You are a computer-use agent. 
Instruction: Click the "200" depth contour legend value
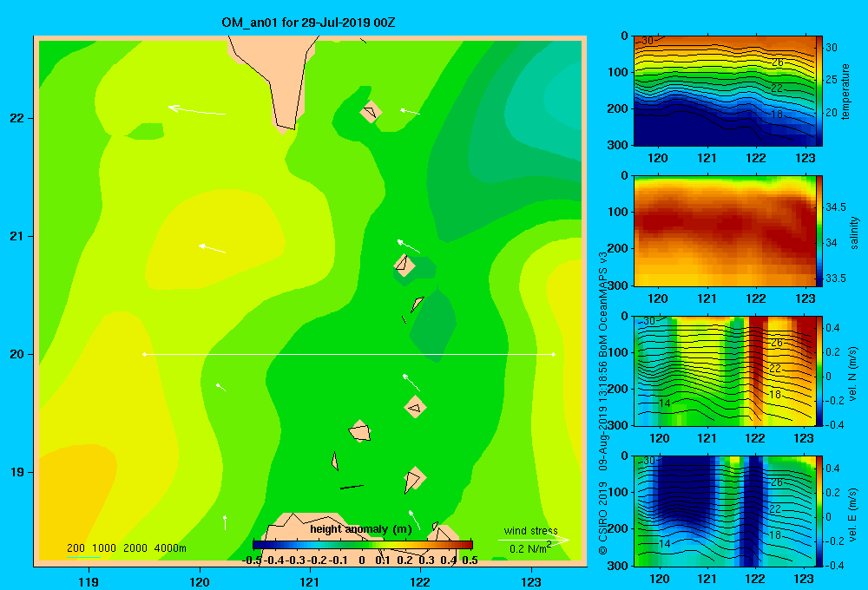[76, 548]
